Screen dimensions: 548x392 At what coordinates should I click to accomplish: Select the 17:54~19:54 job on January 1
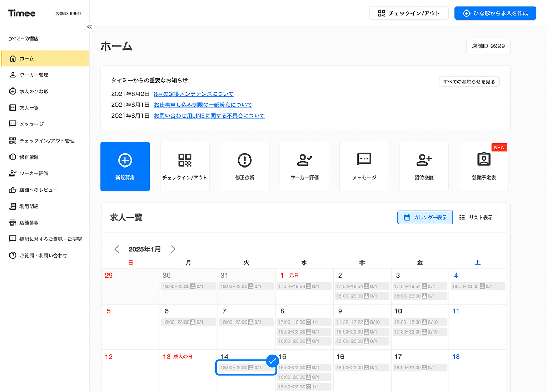click(x=304, y=286)
